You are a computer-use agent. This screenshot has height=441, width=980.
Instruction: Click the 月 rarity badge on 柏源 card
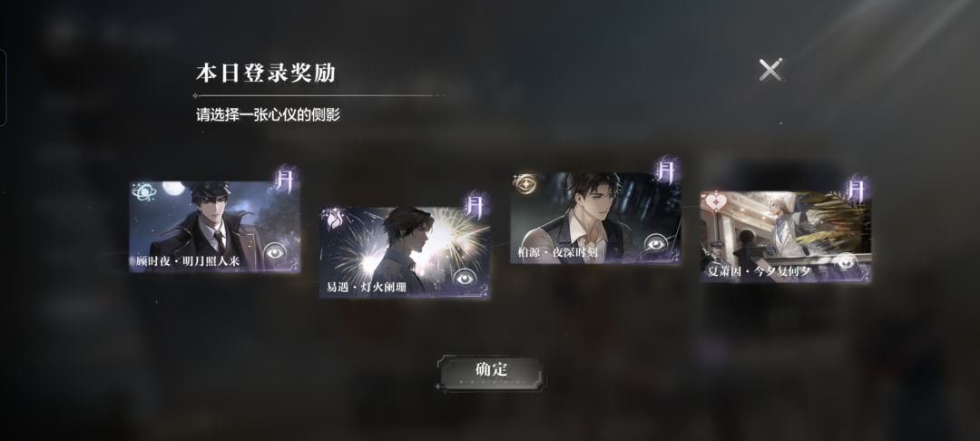[666, 170]
